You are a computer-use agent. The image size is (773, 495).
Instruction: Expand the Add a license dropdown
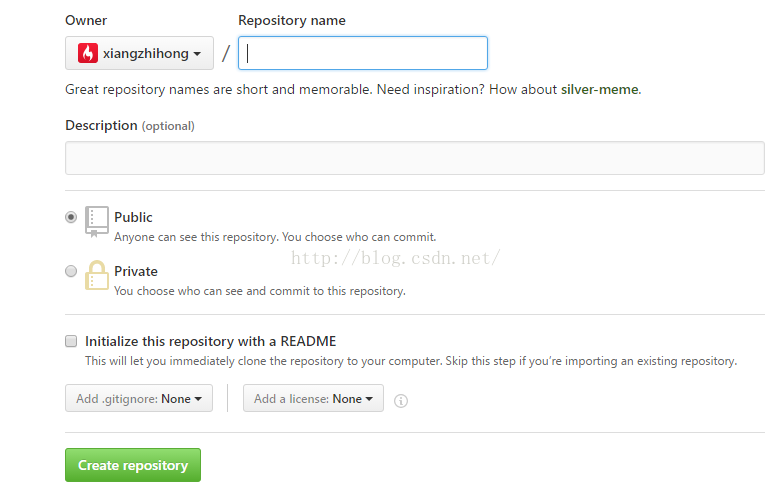[313, 398]
